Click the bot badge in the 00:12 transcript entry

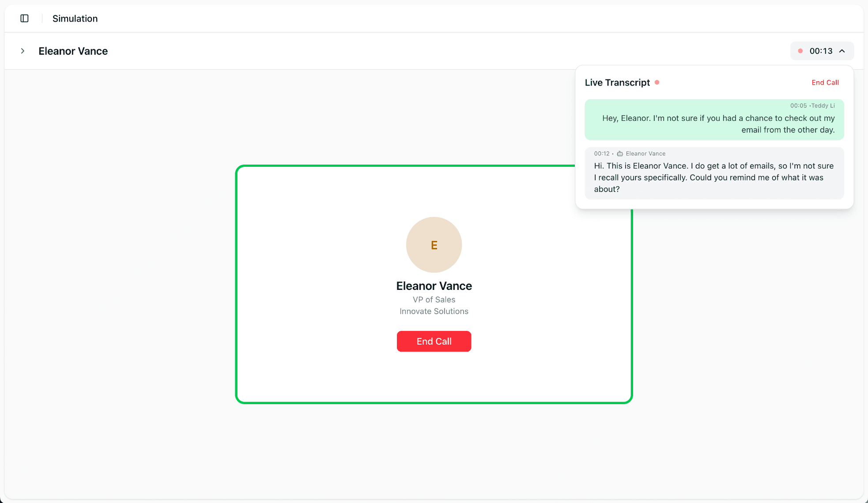coord(620,154)
